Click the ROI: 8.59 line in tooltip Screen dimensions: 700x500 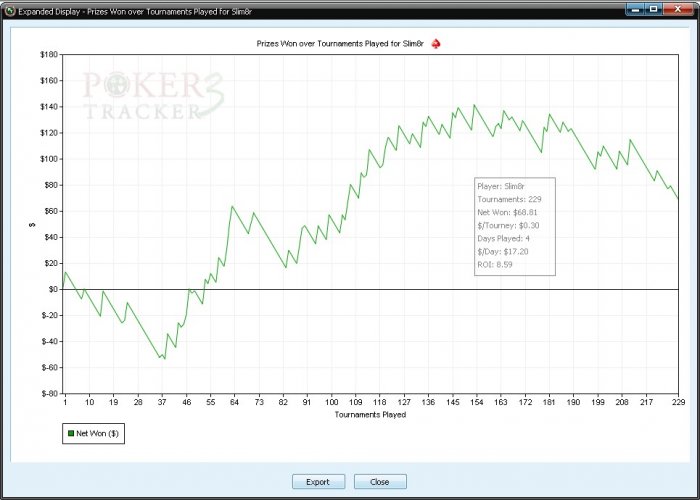click(x=495, y=264)
